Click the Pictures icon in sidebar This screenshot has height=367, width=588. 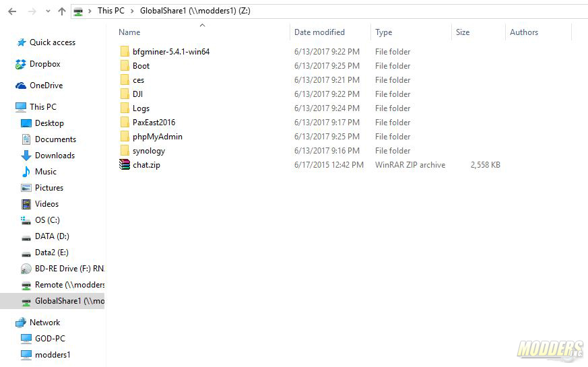coord(26,187)
